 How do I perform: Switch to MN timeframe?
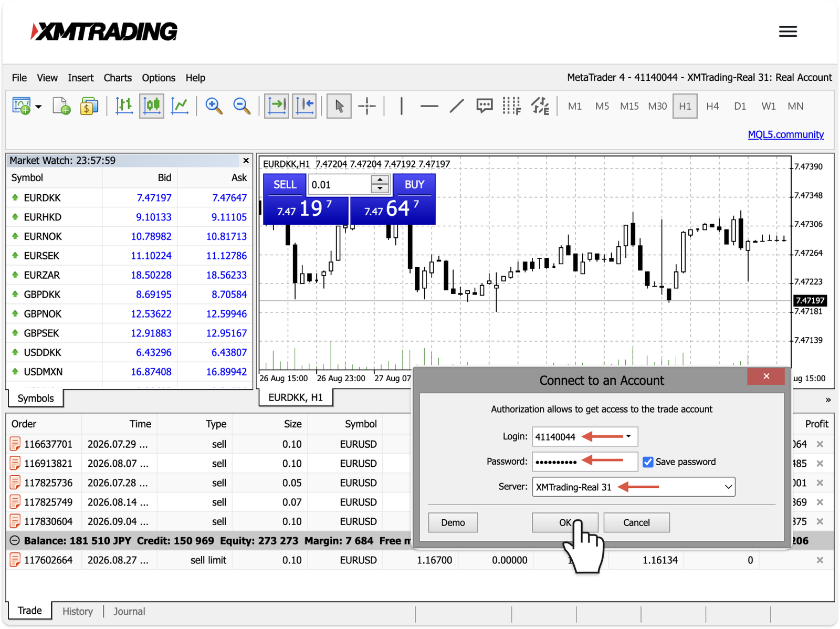(796, 106)
